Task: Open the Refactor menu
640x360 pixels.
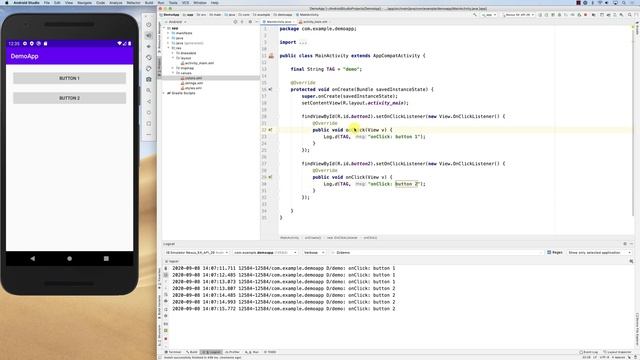Action: coord(133,2)
